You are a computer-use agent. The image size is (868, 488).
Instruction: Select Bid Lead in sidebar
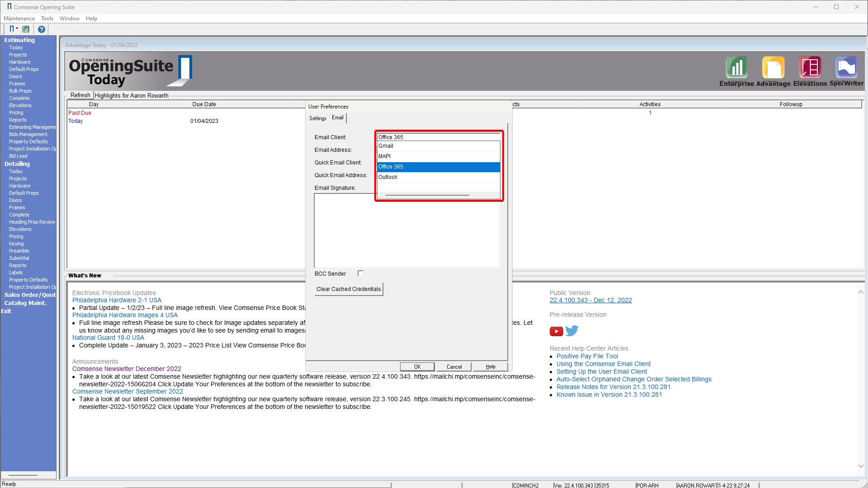[x=18, y=156]
